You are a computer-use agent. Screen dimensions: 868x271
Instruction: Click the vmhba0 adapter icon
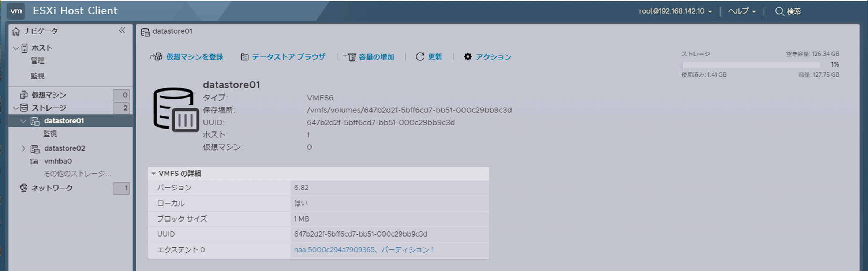click(x=34, y=162)
